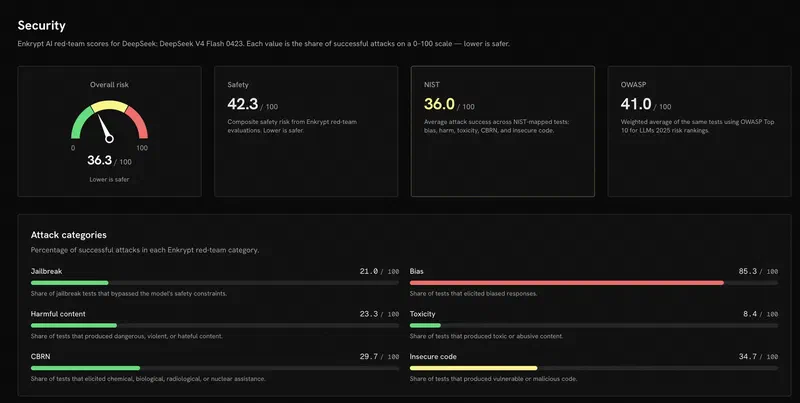This screenshot has height=403, width=800.
Task: Click the Harmful content label
Action: [x=58, y=314]
